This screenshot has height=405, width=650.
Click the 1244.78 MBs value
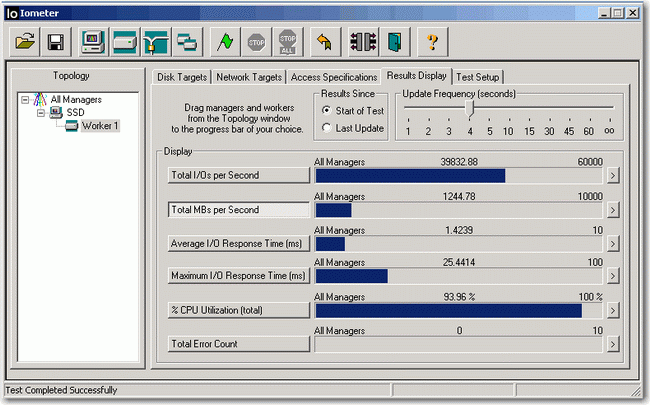coord(459,196)
